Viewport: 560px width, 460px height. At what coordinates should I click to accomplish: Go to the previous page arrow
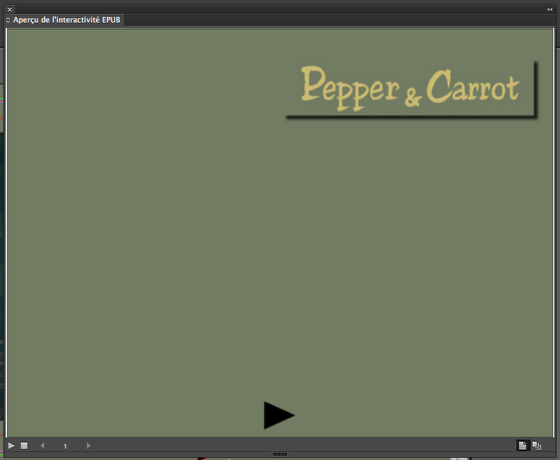pyautogui.click(x=42, y=446)
